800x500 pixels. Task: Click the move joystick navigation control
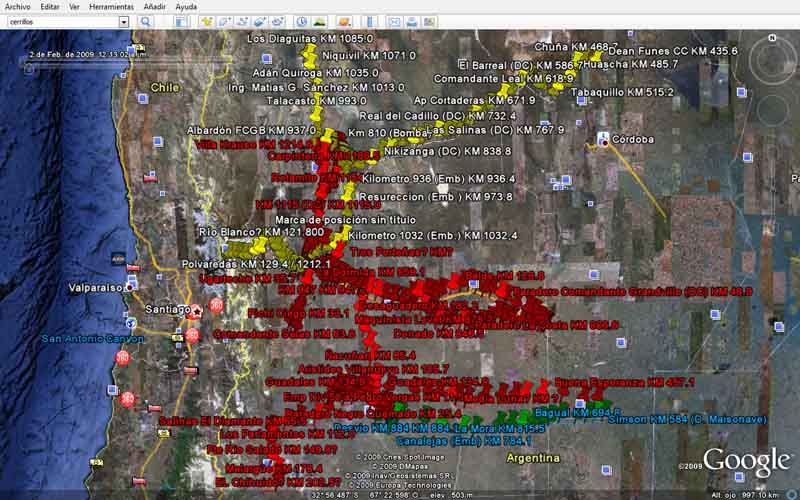tap(772, 110)
